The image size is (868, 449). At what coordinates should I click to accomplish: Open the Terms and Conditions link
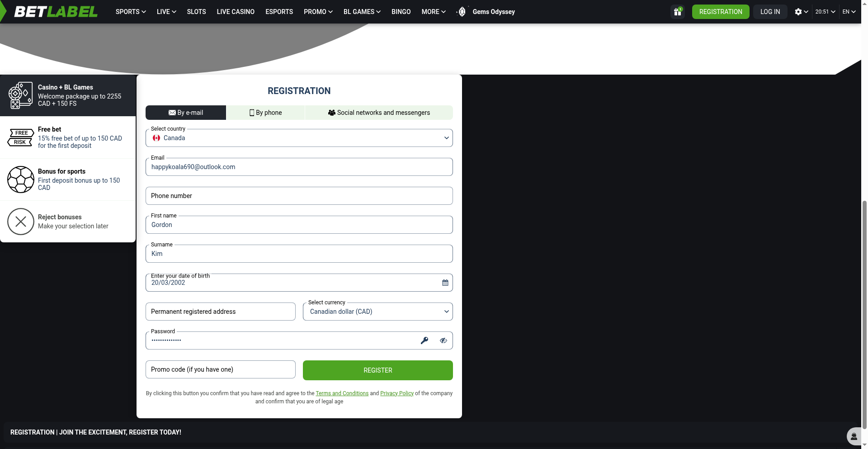coord(342,393)
